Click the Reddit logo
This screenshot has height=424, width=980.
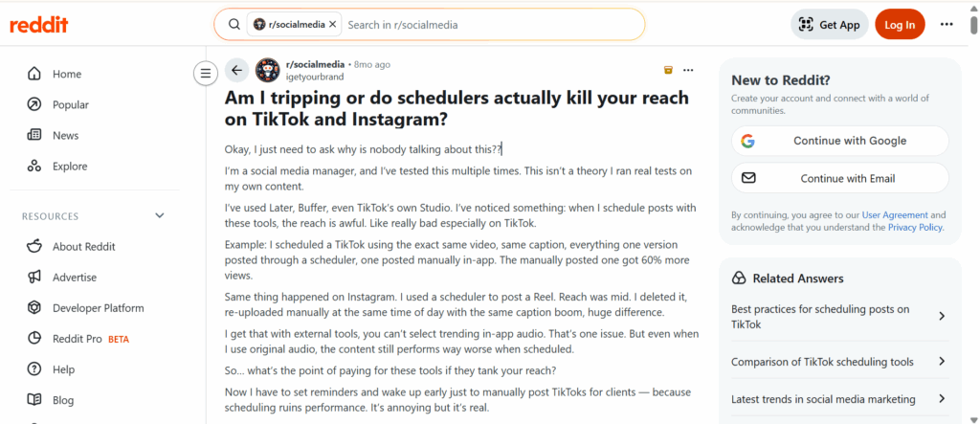[x=38, y=25]
